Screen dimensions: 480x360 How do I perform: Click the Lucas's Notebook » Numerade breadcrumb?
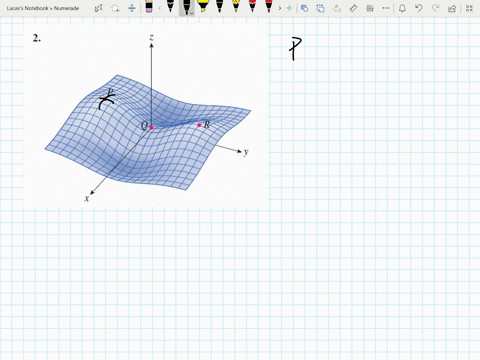click(x=43, y=8)
